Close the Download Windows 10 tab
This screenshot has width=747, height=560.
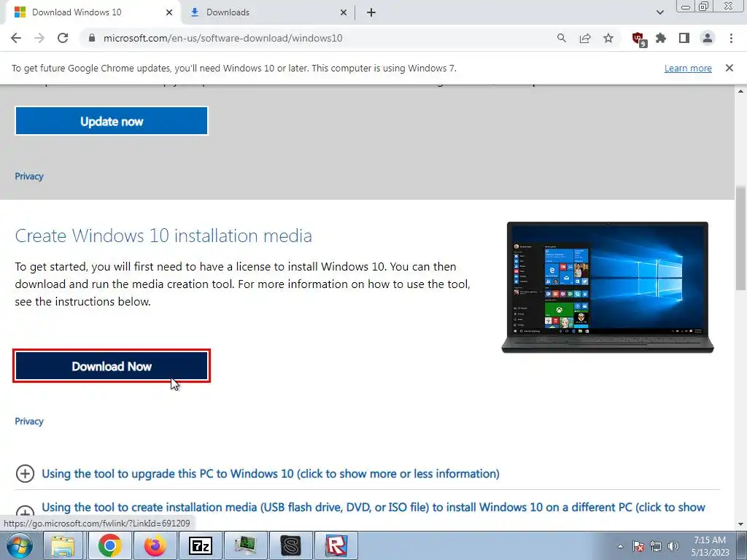coord(169,12)
